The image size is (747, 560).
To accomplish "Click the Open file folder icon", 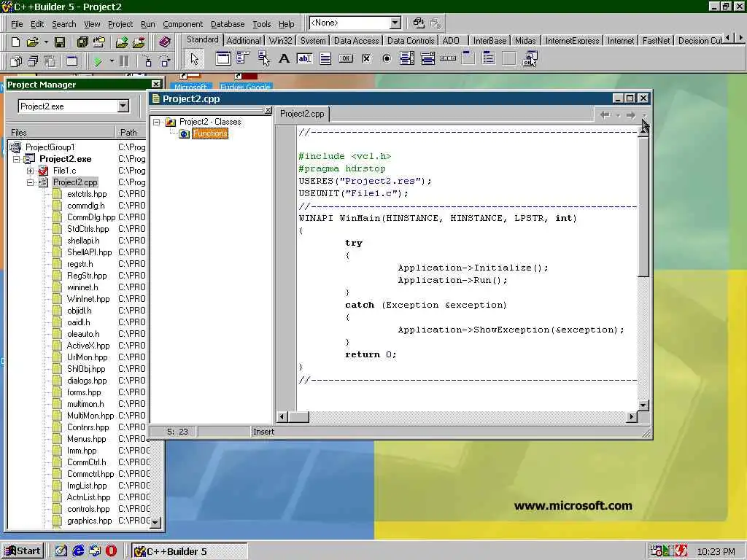I will pos(32,42).
